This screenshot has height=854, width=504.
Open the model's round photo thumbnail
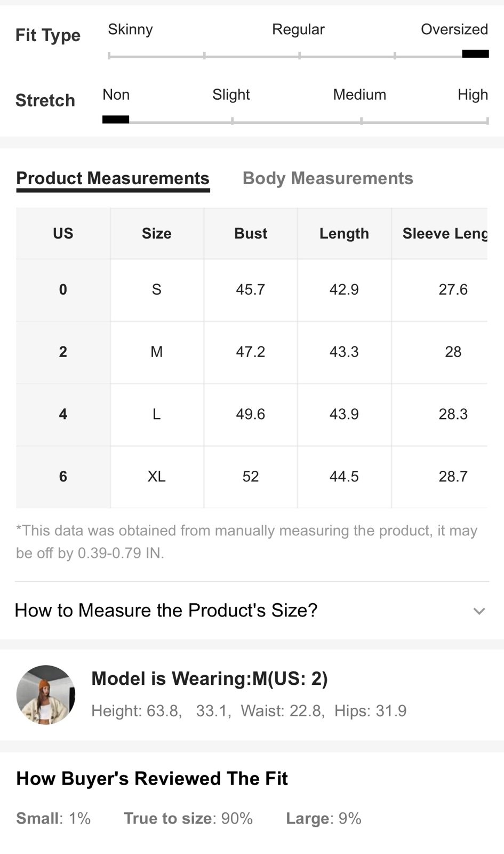46,694
